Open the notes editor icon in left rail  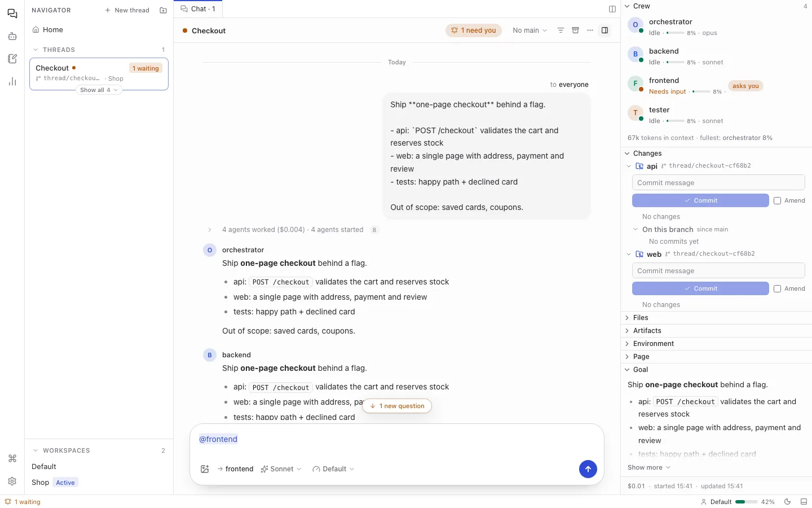[12, 59]
